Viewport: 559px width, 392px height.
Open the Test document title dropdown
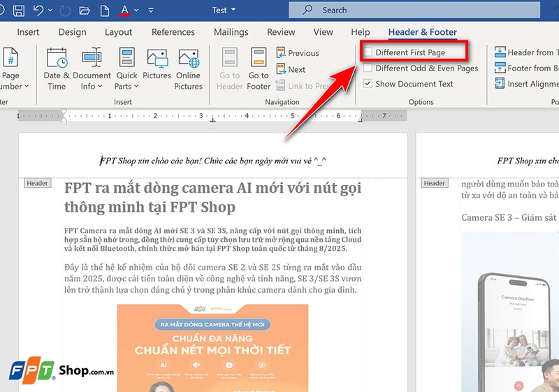[224, 10]
